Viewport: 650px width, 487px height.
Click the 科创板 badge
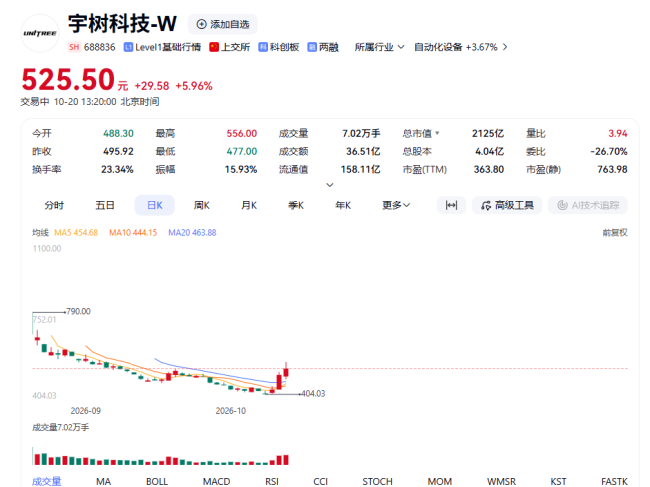279,47
